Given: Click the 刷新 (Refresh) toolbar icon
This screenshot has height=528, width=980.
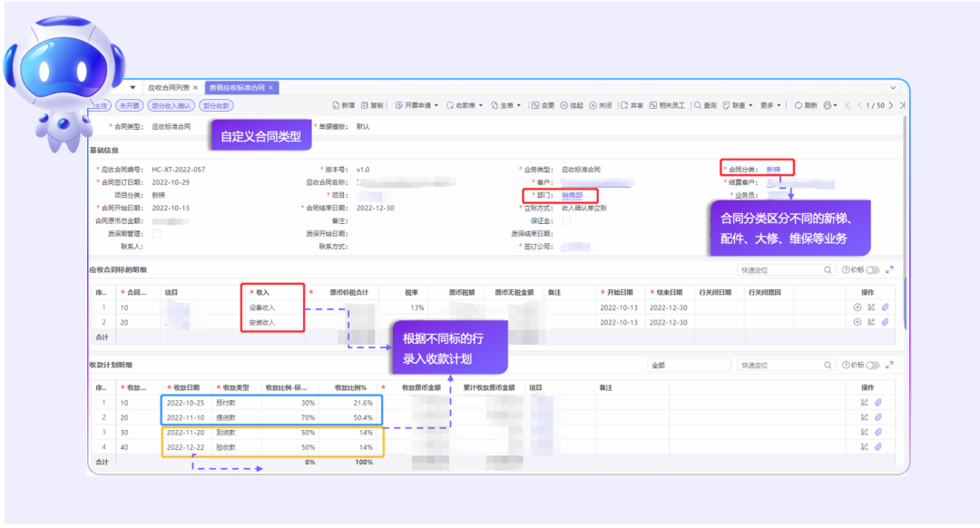Looking at the screenshot, I should coord(806,105).
